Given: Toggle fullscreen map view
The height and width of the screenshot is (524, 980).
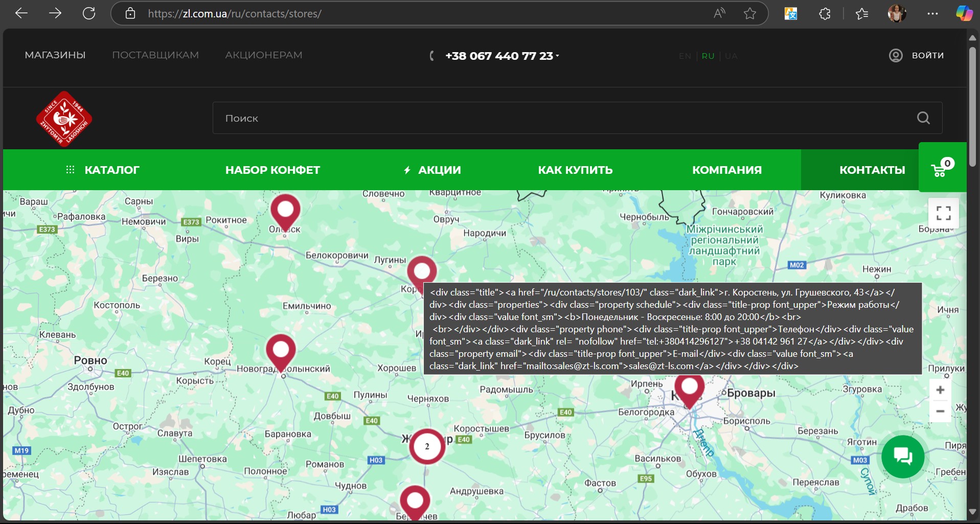Looking at the screenshot, I should [x=943, y=213].
